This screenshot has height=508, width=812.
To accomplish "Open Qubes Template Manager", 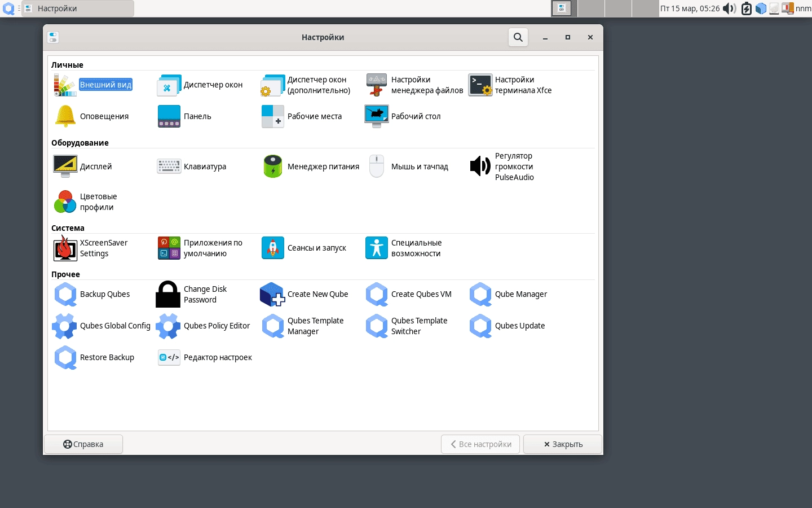I will pyautogui.click(x=302, y=326).
